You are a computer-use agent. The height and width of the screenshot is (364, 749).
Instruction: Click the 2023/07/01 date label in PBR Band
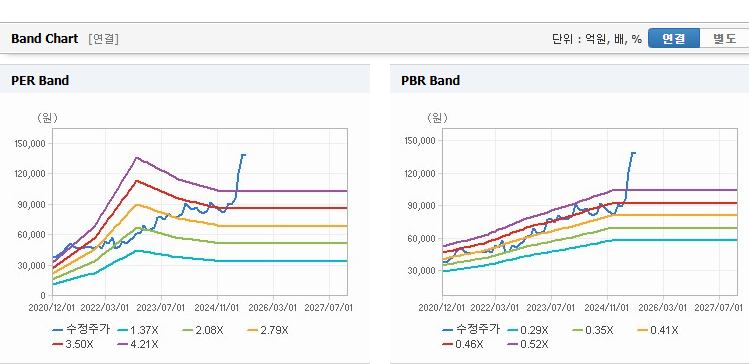coord(552,308)
